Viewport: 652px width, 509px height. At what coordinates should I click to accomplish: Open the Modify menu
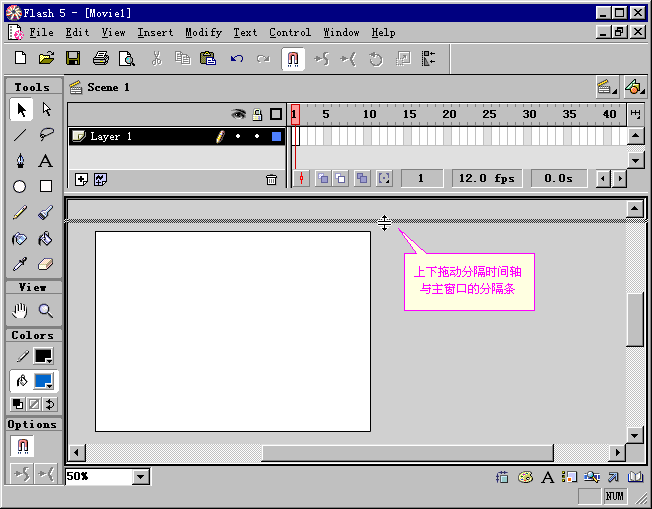203,32
